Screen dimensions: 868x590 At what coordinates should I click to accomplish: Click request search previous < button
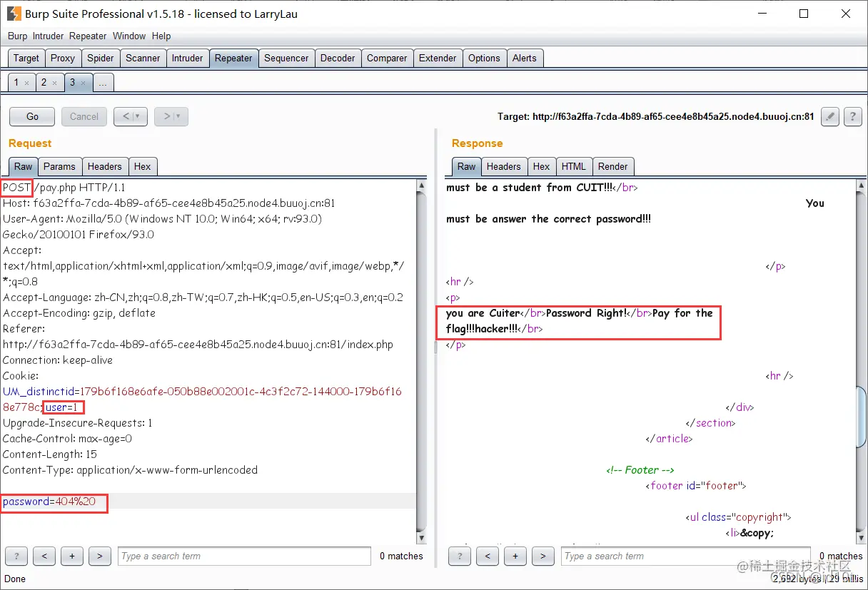pyautogui.click(x=44, y=556)
